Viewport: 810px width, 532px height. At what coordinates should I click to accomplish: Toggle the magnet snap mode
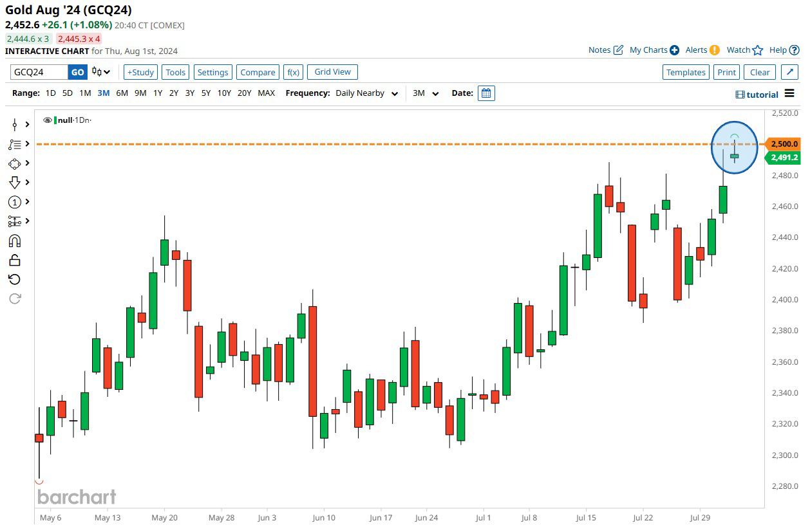15,241
